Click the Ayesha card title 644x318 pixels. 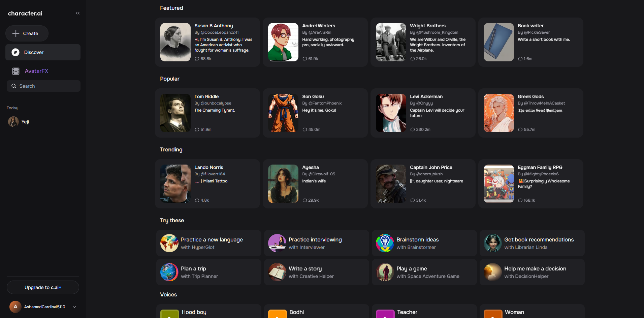point(311,167)
